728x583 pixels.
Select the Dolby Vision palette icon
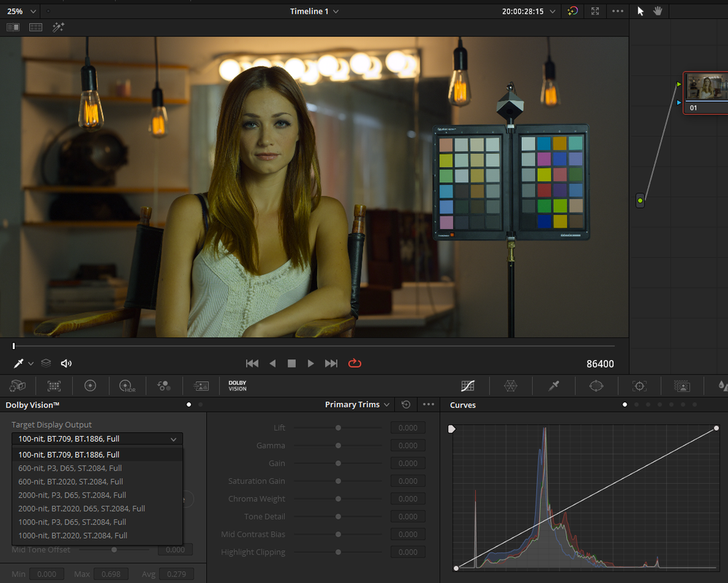[x=238, y=386]
